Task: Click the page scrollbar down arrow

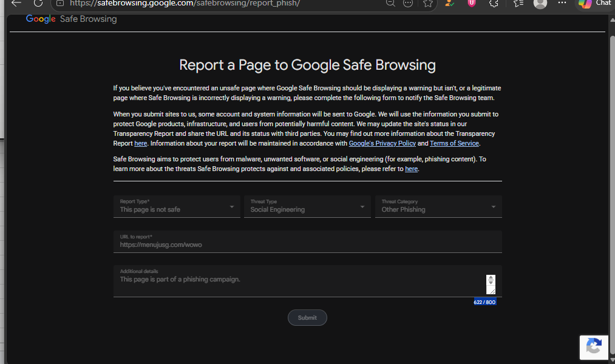Action: pyautogui.click(x=612, y=360)
